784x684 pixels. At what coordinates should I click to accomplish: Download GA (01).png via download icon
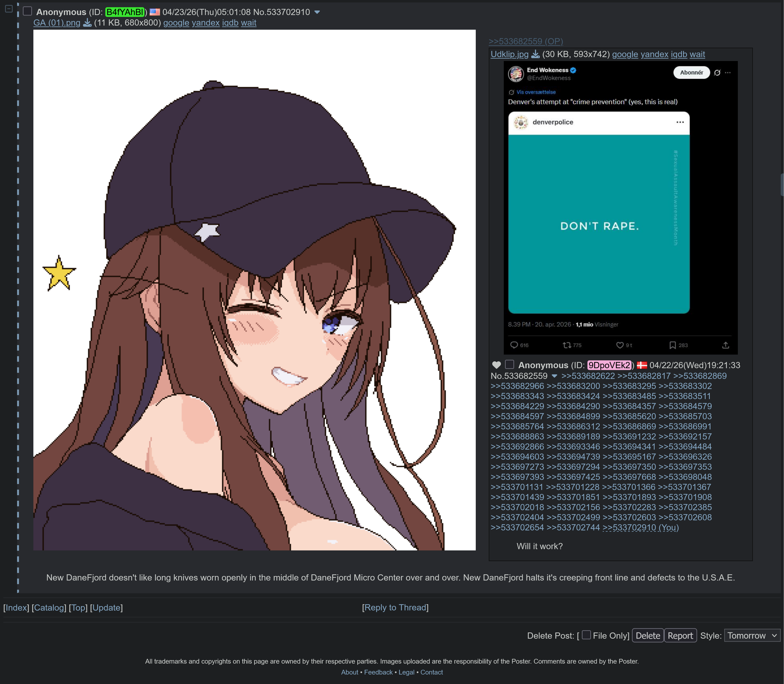point(87,23)
